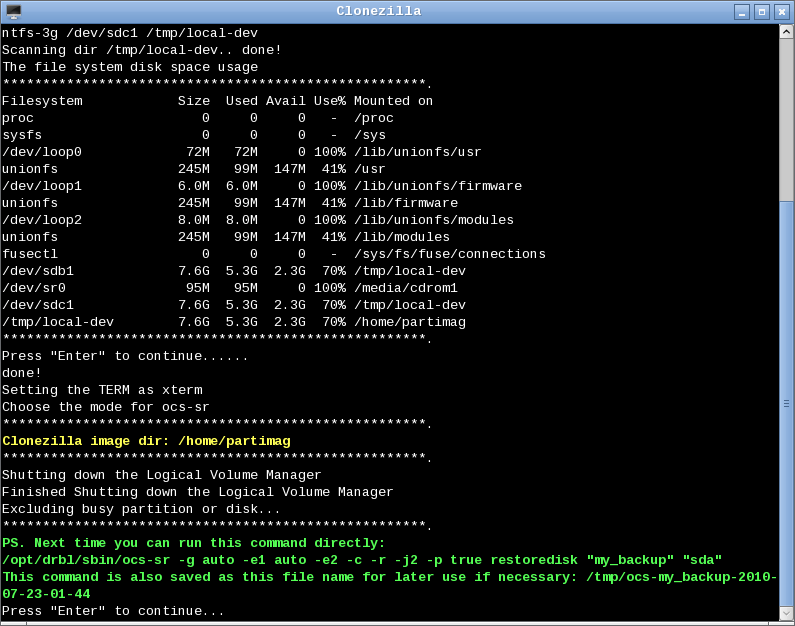This screenshot has width=795, height=626.
Task: Click 'Excluding busy partition or disk...'
Action: click(x=141, y=509)
